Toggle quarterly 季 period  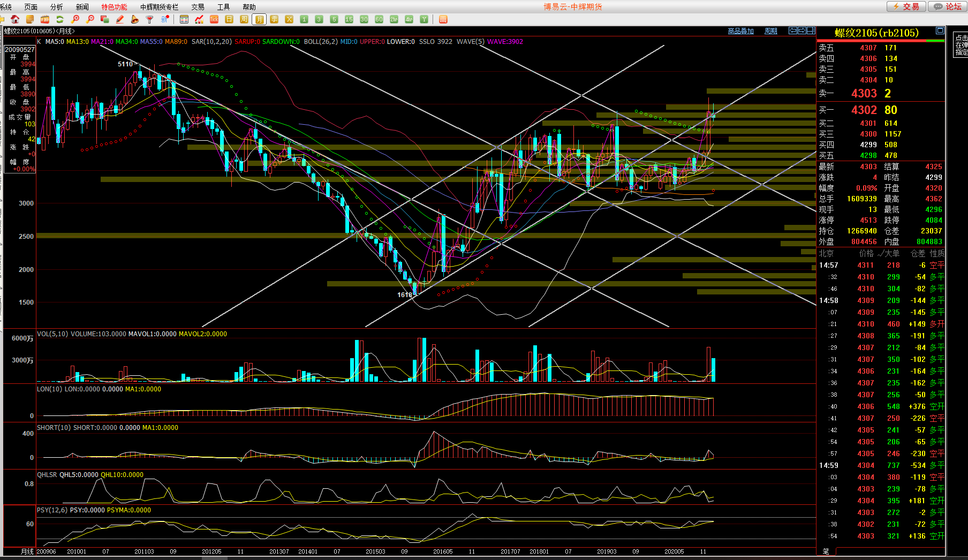point(274,19)
